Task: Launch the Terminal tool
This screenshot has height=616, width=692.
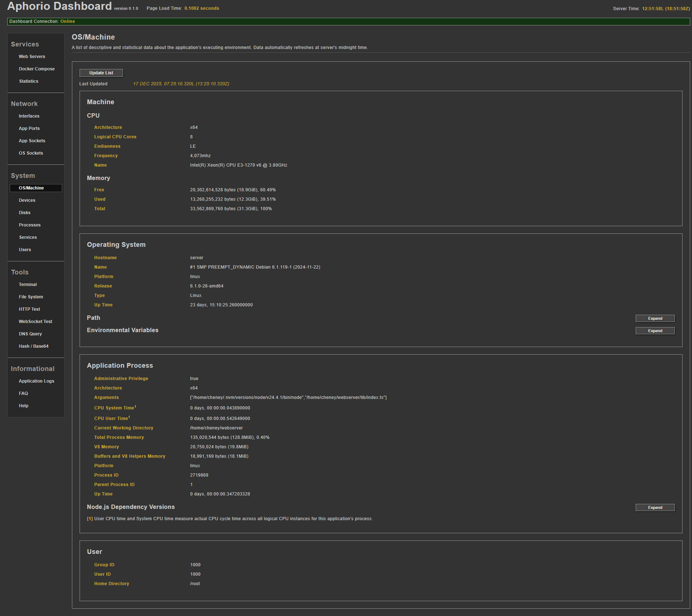Action: tap(28, 285)
